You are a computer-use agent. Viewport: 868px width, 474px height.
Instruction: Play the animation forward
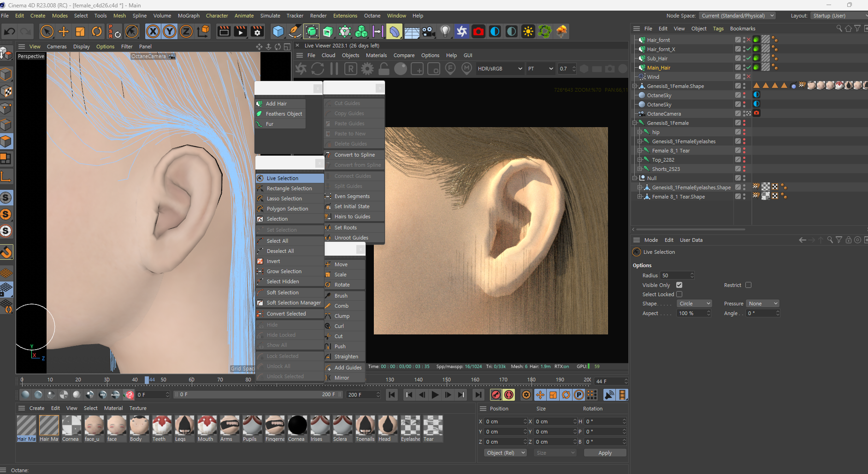(435, 395)
